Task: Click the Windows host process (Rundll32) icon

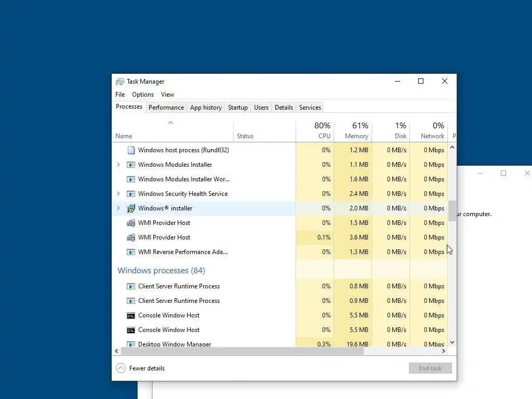Action: pyautogui.click(x=131, y=150)
